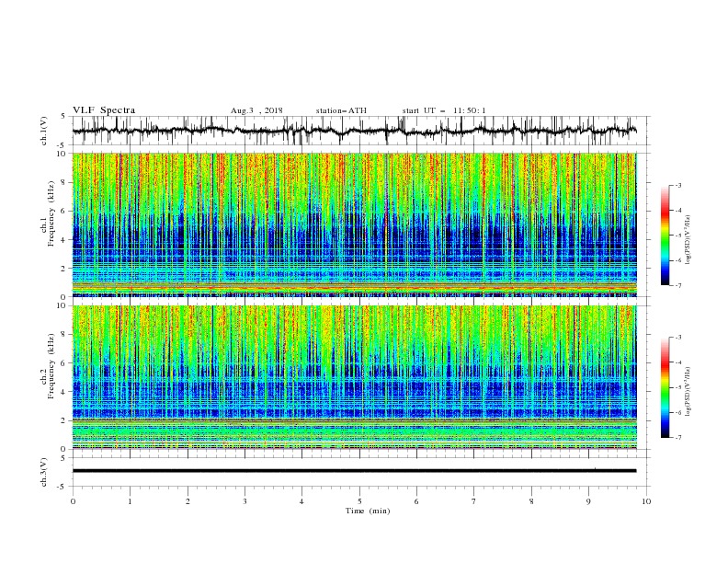Click time axis tick label "9"

(x=588, y=501)
